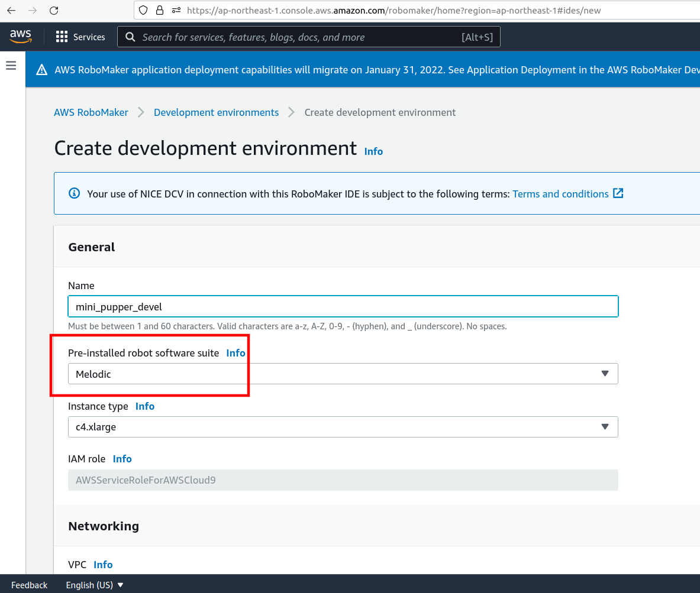Click the padlock site security icon

(159, 10)
